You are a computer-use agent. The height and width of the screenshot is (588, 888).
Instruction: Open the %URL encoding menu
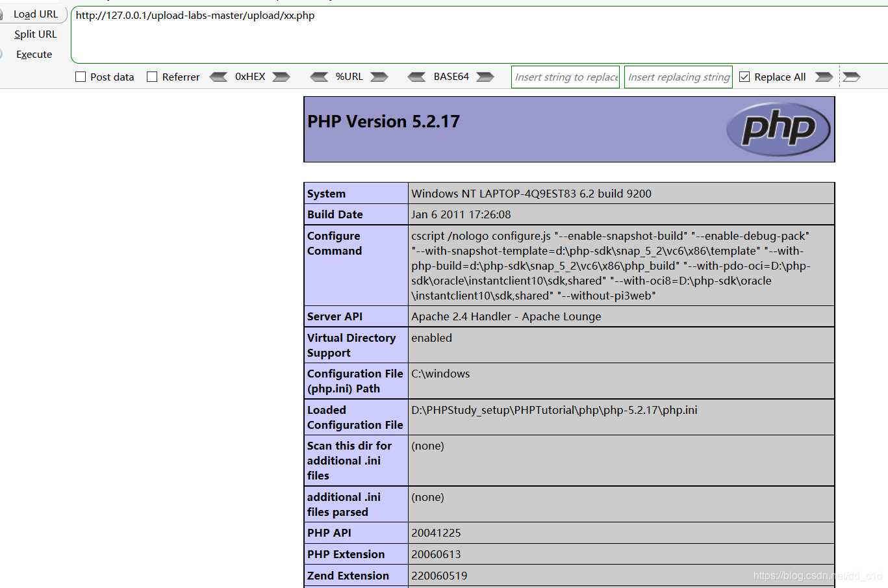point(349,77)
